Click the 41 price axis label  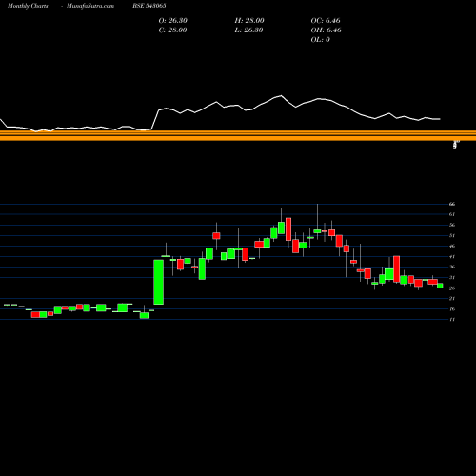(452, 256)
